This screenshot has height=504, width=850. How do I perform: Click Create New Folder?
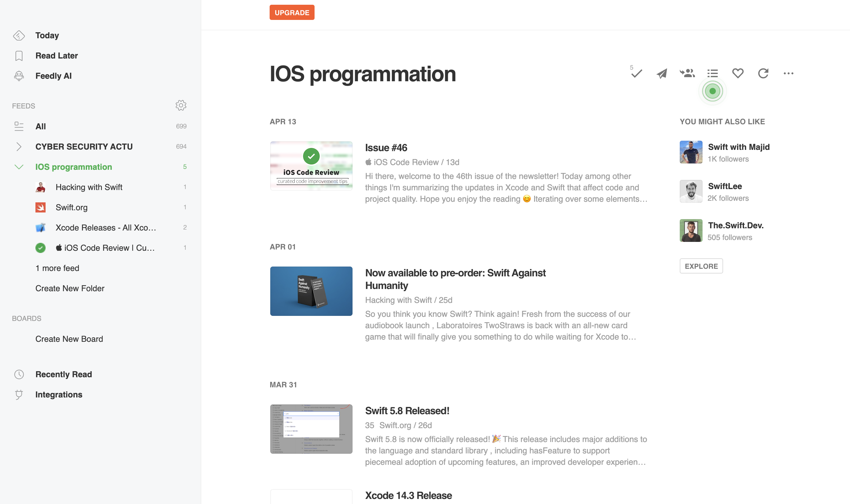click(x=70, y=288)
